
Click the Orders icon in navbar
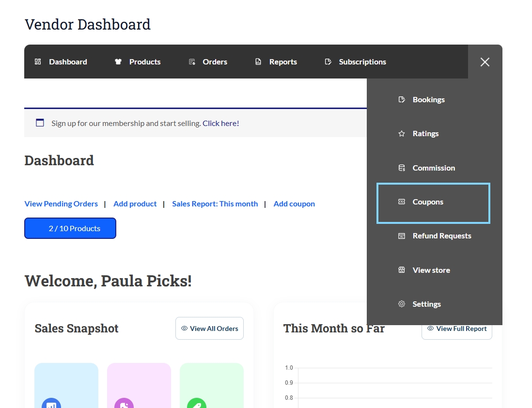pos(192,62)
